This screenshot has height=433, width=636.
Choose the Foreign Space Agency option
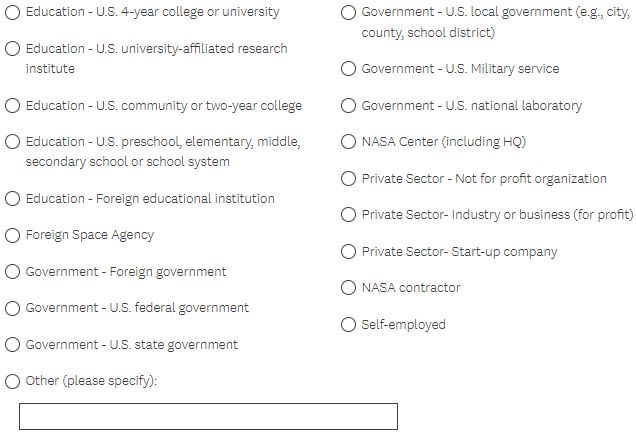[13, 235]
